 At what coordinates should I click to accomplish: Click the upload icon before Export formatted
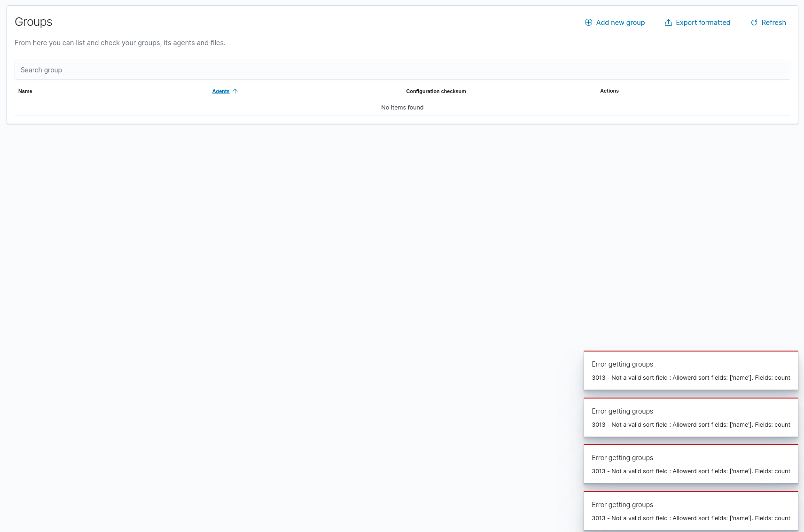pyautogui.click(x=668, y=22)
